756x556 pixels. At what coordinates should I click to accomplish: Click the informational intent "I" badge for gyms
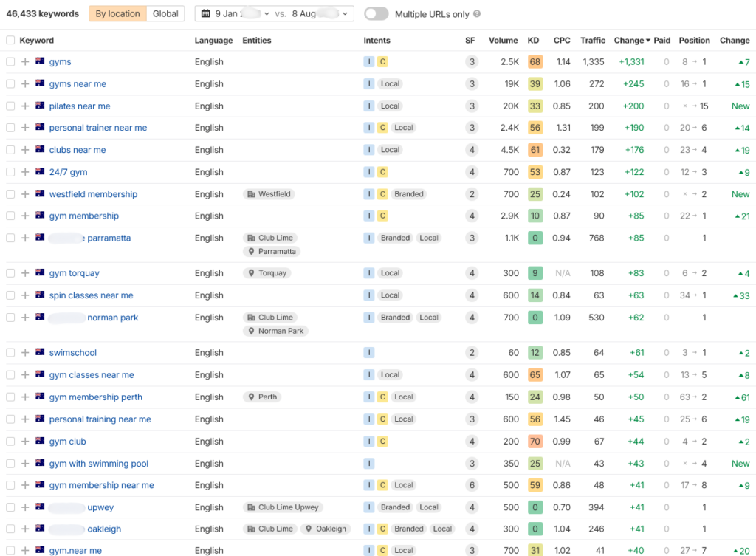pos(369,61)
